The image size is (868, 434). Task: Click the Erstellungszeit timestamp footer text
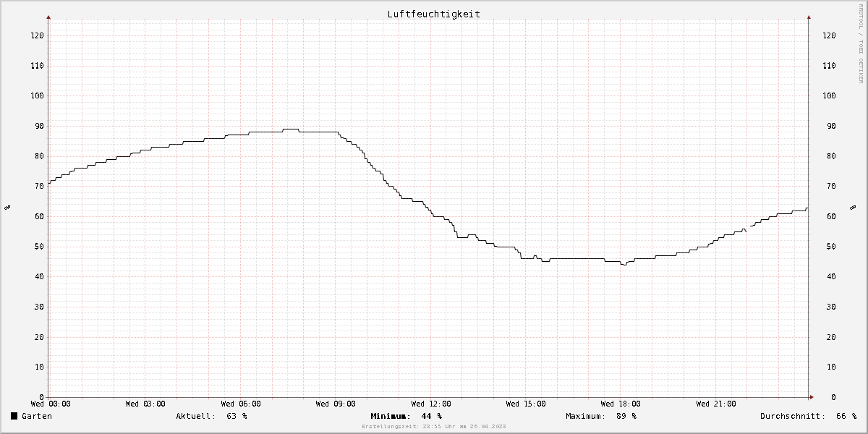pyautogui.click(x=434, y=427)
